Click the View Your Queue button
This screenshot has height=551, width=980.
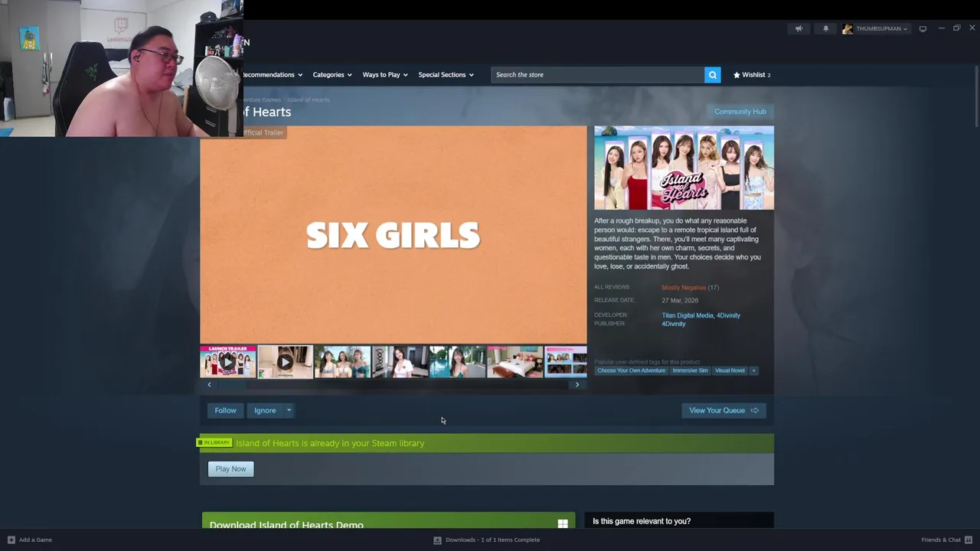tap(724, 410)
